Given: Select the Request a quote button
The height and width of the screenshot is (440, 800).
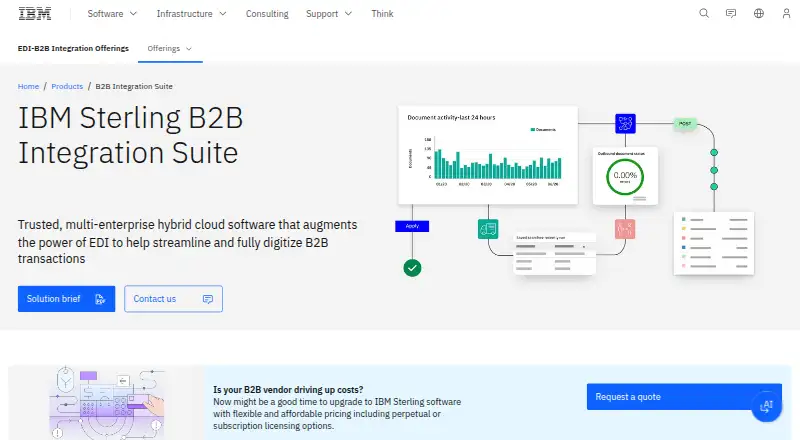Looking at the screenshot, I should tap(684, 397).
